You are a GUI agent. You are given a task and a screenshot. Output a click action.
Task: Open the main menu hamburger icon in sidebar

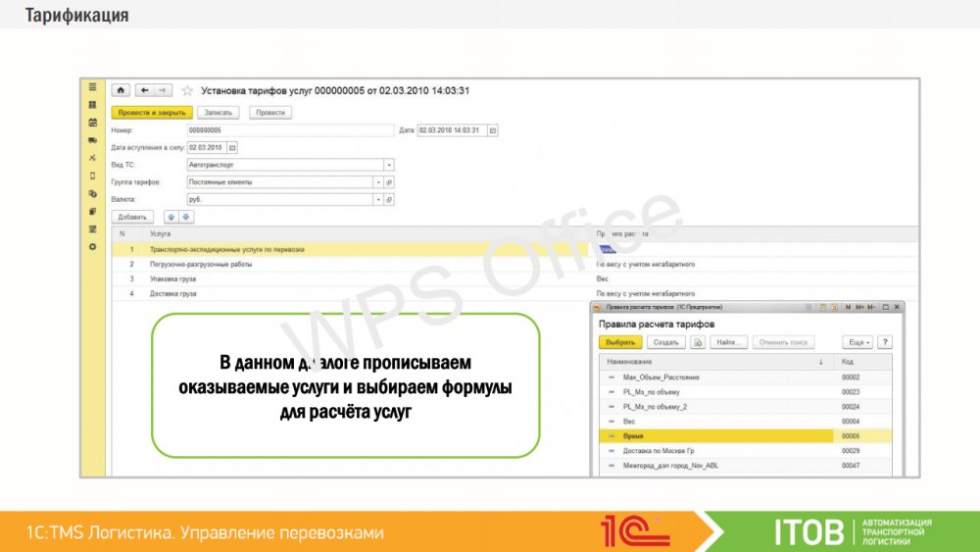coord(93,87)
